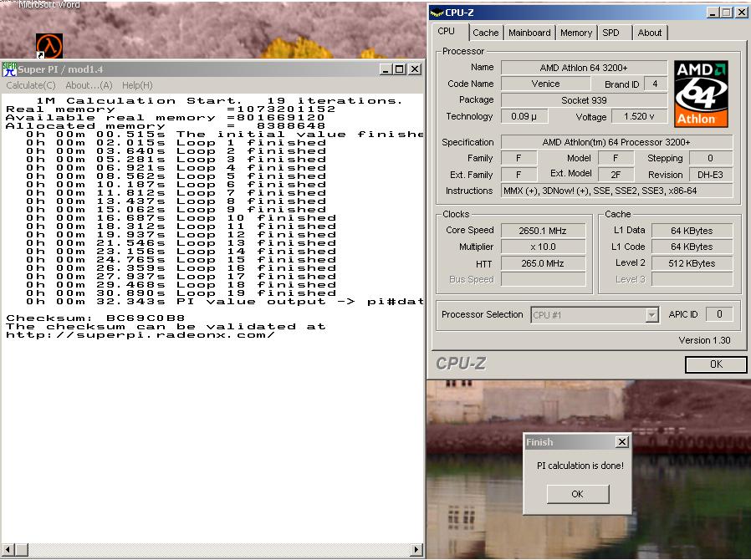751x560 pixels.
Task: Click the Super PI title bar icon
Action: [9, 69]
